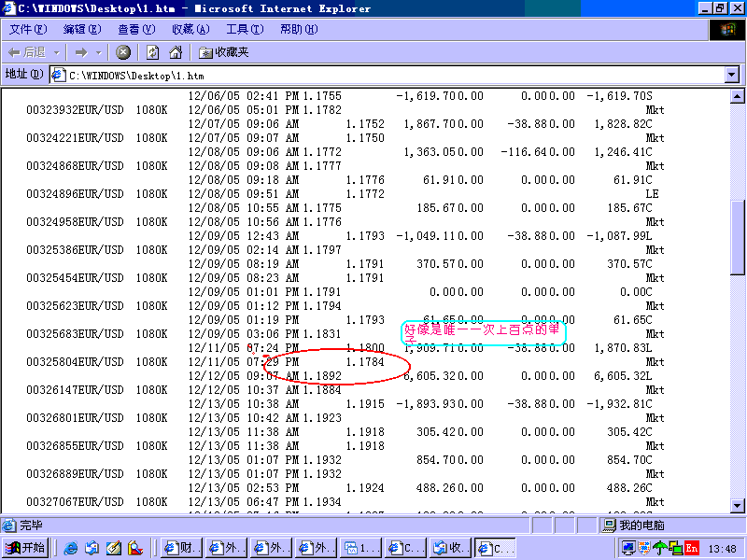This screenshot has height=560, width=747.
Task: Expand the back history dropdown arrow
Action: point(56,52)
